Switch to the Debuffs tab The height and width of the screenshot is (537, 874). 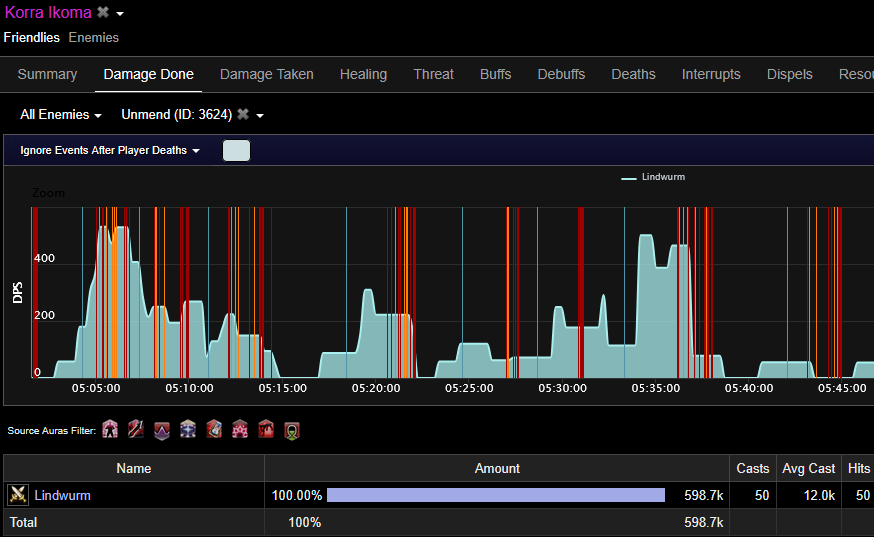561,74
